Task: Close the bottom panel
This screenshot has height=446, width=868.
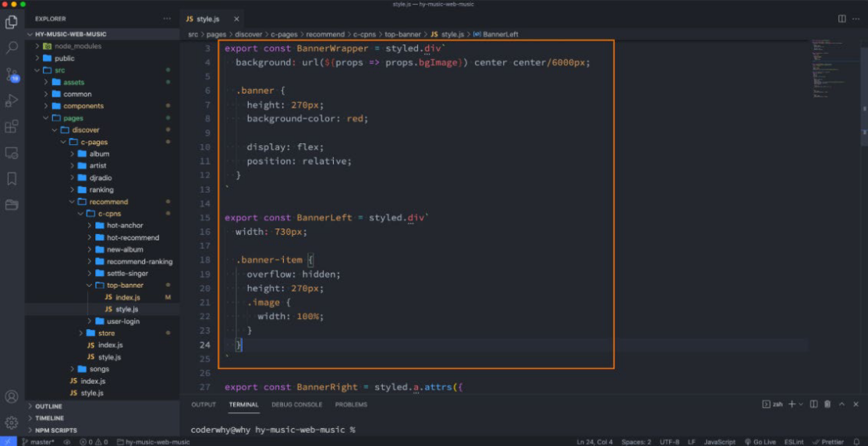Action: pos(856,405)
